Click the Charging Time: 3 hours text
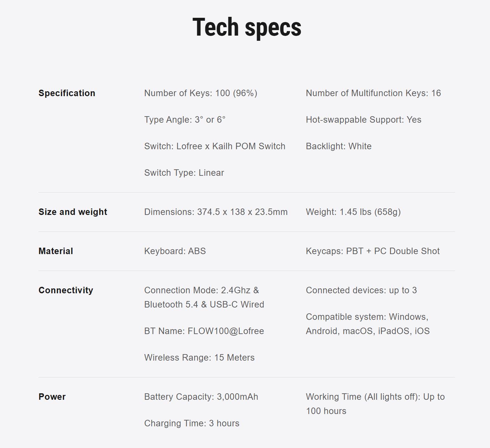Viewport: 490px width, 448px height. [192, 423]
